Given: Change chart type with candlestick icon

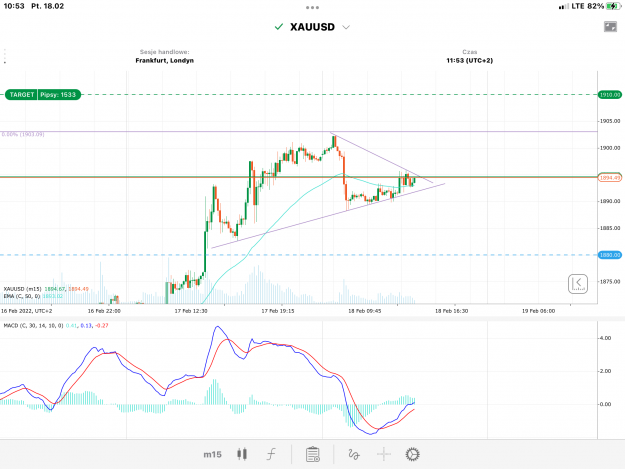Looking at the screenshot, I should (x=242, y=454).
